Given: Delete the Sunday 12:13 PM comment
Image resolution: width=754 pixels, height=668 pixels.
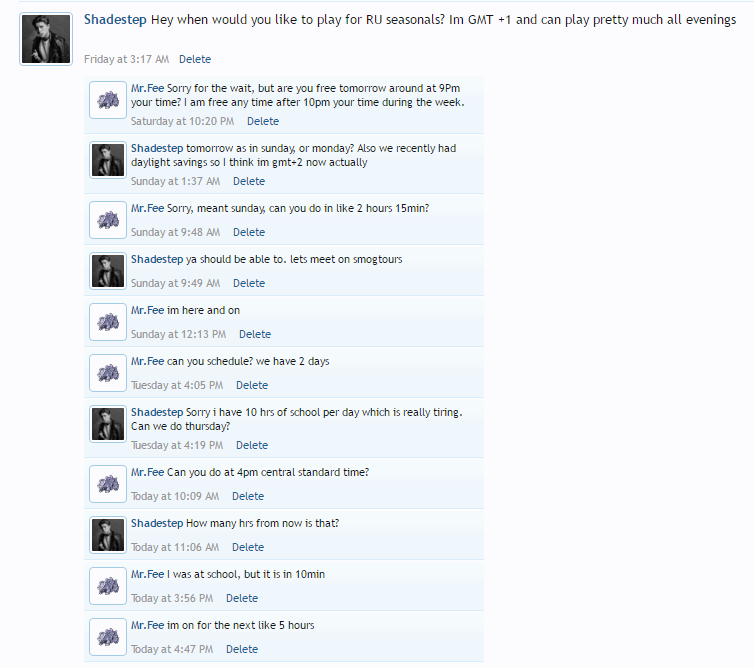Looking at the screenshot, I should 255,334.
